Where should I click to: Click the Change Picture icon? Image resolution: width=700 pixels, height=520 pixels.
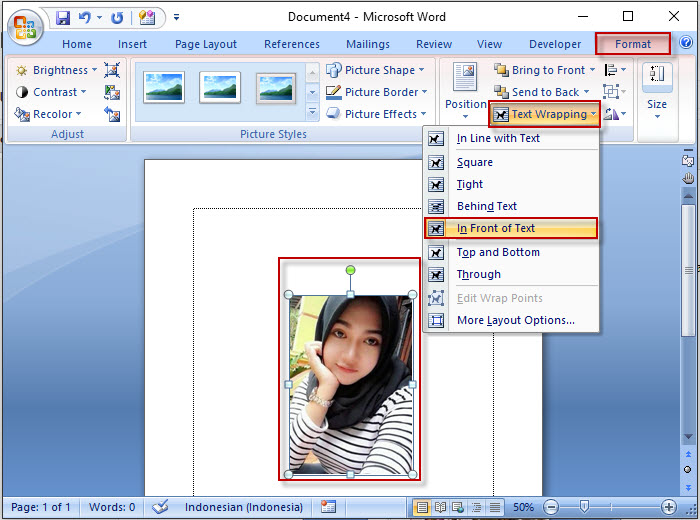[x=112, y=92]
